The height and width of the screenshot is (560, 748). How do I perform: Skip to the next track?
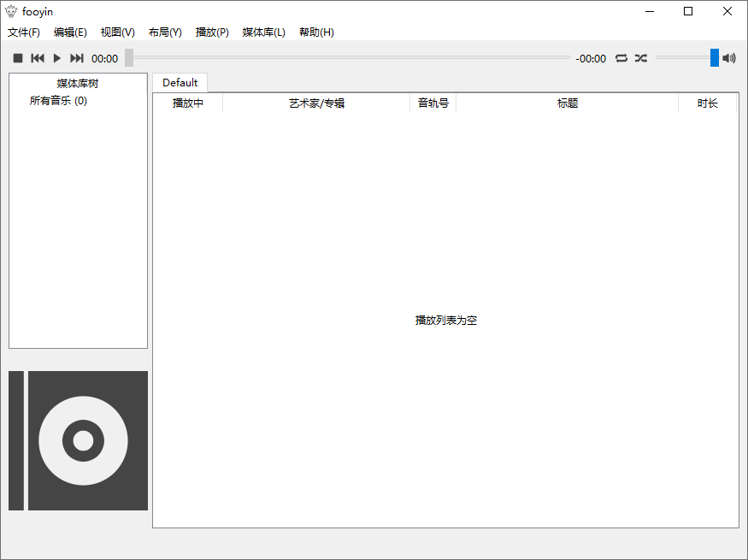click(x=77, y=58)
